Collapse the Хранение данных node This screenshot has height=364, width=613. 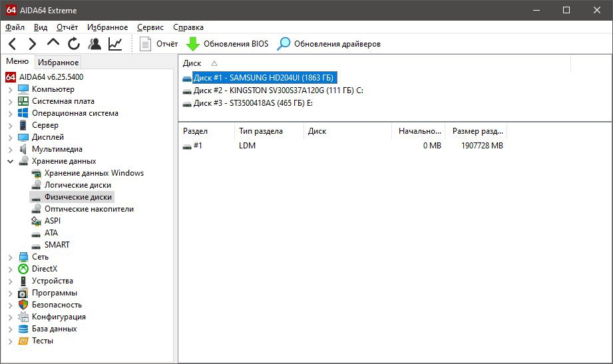(10, 162)
